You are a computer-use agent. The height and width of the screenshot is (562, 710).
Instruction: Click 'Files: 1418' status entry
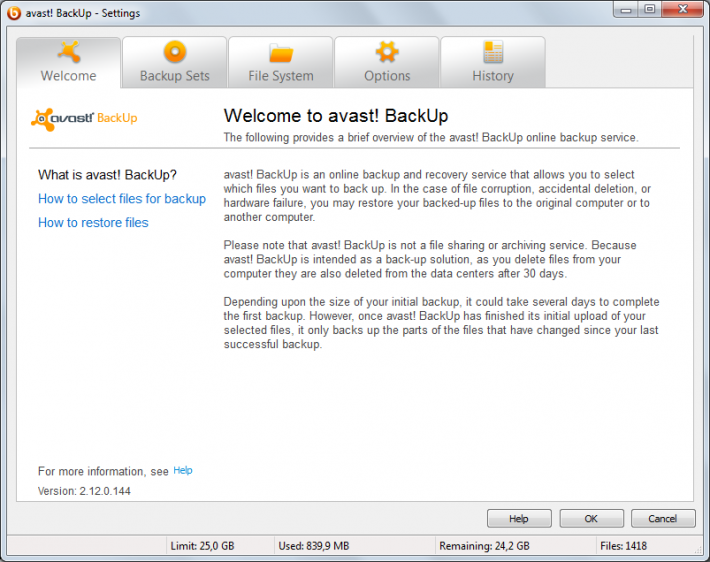click(624, 546)
